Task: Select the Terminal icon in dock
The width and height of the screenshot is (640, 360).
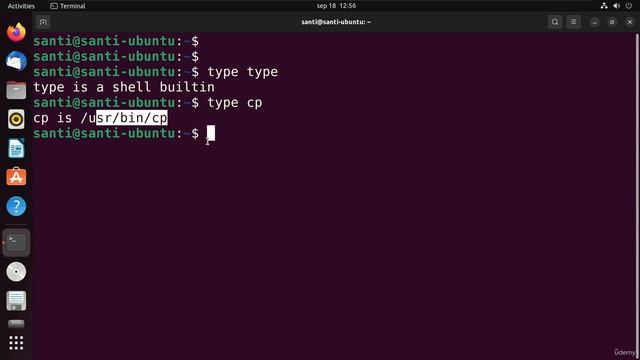Action: (16, 242)
